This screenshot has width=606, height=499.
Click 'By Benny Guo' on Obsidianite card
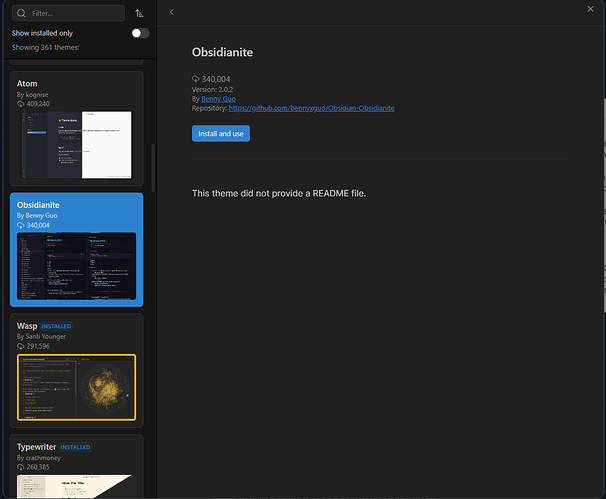pyautogui.click(x=37, y=216)
